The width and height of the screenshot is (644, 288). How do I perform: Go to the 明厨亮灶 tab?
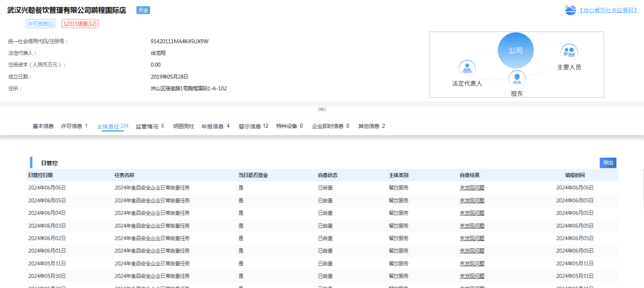pos(184,126)
